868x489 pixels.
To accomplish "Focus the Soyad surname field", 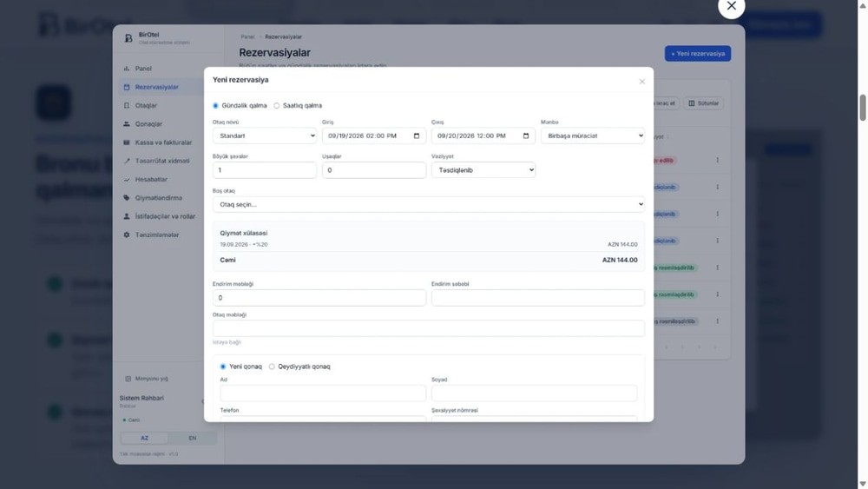I will 534,393.
